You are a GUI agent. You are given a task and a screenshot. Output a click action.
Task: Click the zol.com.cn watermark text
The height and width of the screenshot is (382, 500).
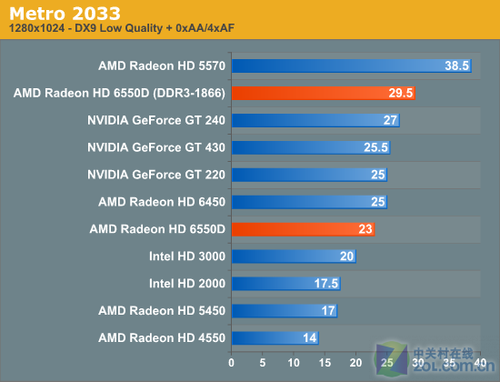(x=454, y=366)
